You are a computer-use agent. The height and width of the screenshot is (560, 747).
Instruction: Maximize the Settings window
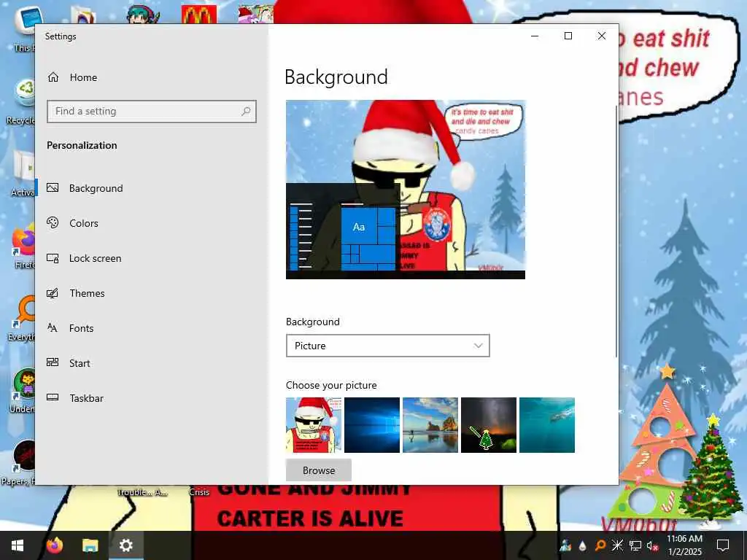pyautogui.click(x=568, y=36)
